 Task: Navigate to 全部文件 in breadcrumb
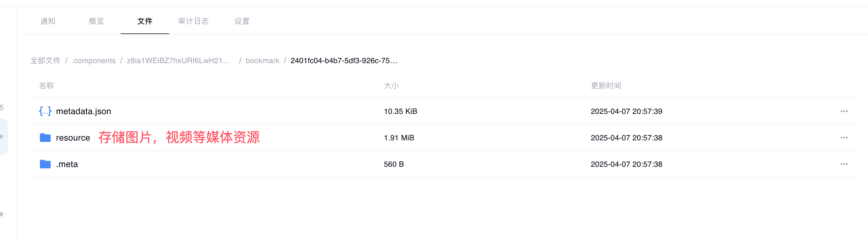point(46,61)
